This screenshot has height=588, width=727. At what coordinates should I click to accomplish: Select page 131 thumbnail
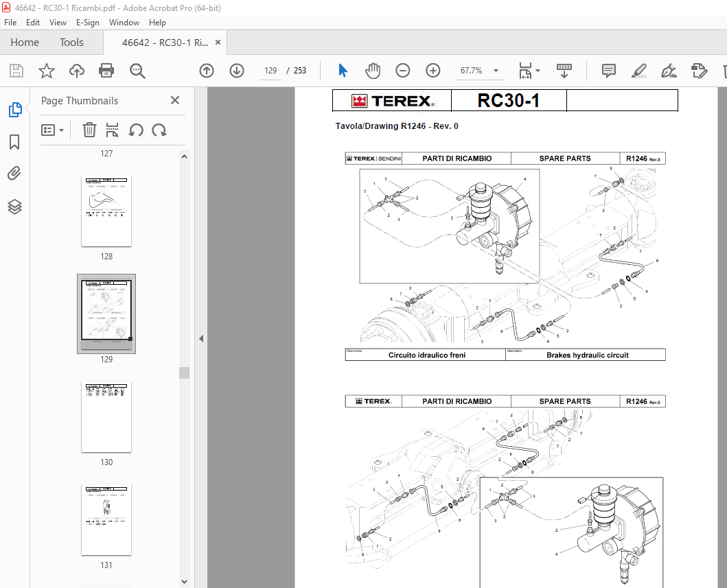106,520
